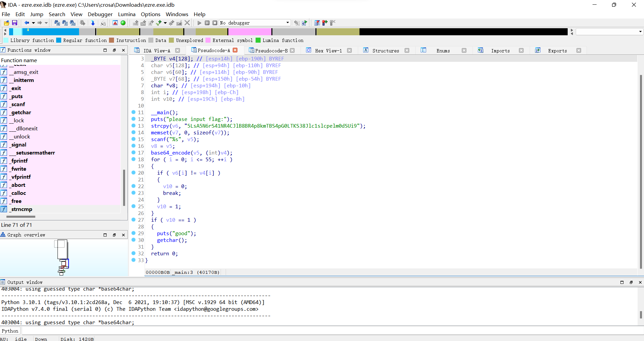Click the pencil edit toolbar icon
This screenshot has width=644, height=341.
(179, 23)
